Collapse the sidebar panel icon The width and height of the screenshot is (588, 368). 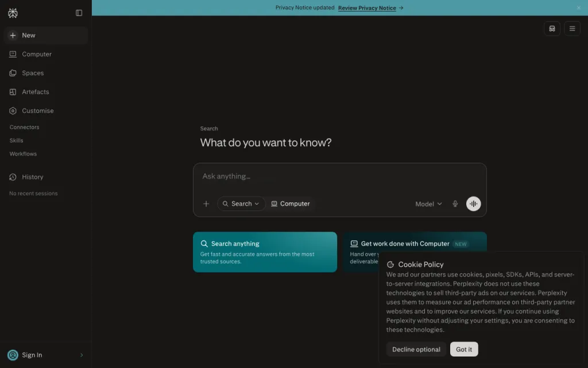pyautogui.click(x=79, y=13)
